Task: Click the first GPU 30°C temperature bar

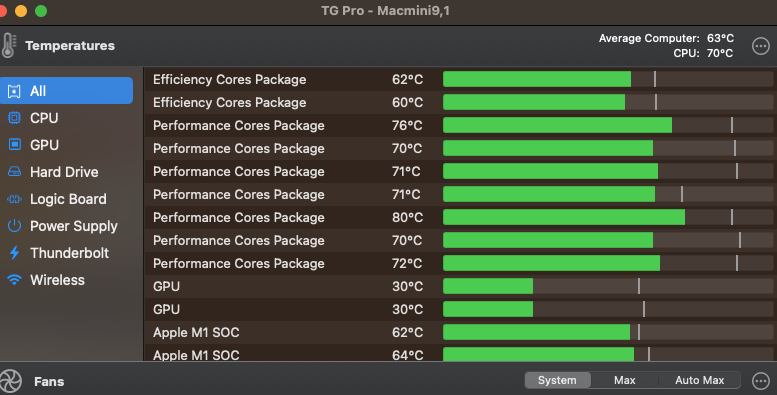Action: 608,286
